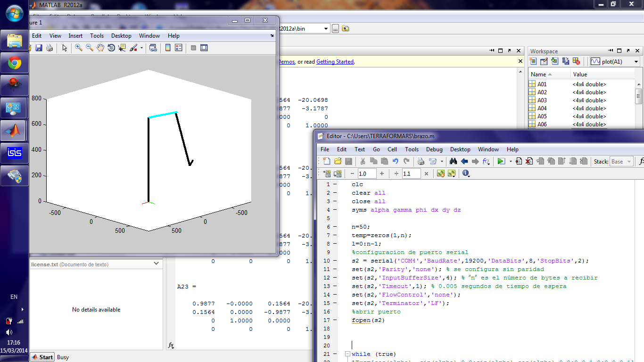Enable the Brush/Select Data tool
The height and width of the screenshot is (362, 644).
tap(134, 48)
